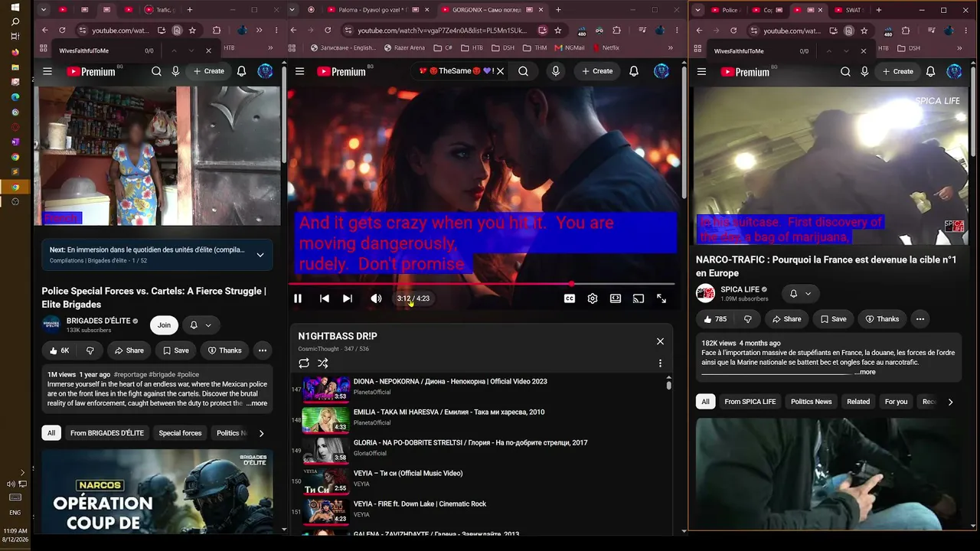The image size is (980, 551).
Task: Open player settings gear in middle window
Action: tap(593, 298)
